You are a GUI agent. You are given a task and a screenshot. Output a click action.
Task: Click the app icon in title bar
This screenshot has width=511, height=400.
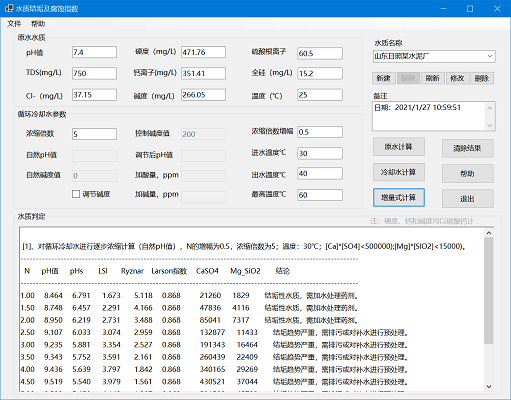[x=9, y=8]
